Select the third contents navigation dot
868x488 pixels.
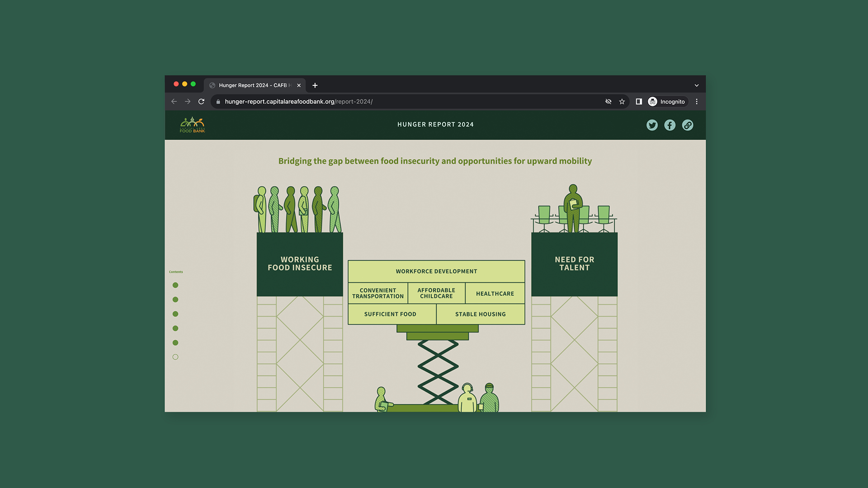coord(175,314)
